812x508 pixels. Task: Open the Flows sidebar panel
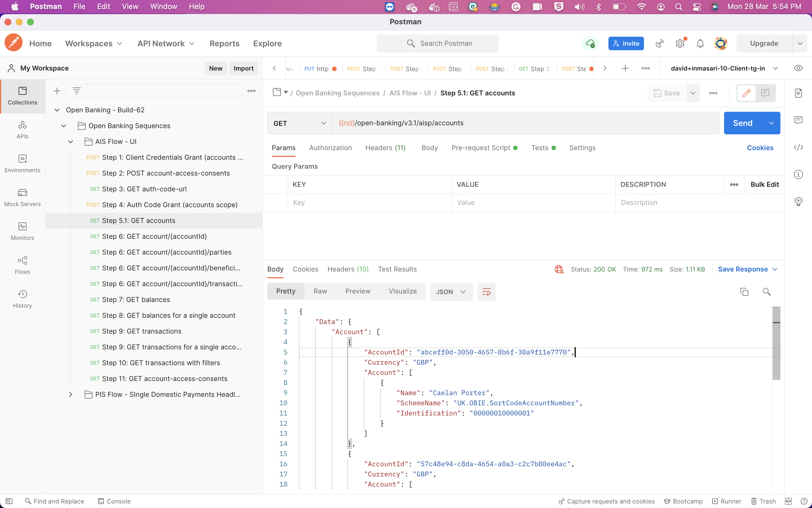(23, 265)
